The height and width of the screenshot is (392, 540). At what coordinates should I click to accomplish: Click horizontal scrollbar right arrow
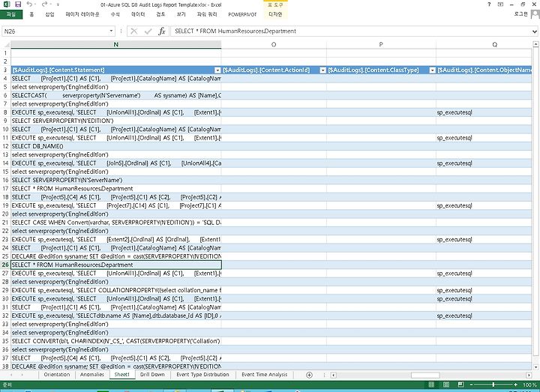(x=529, y=376)
